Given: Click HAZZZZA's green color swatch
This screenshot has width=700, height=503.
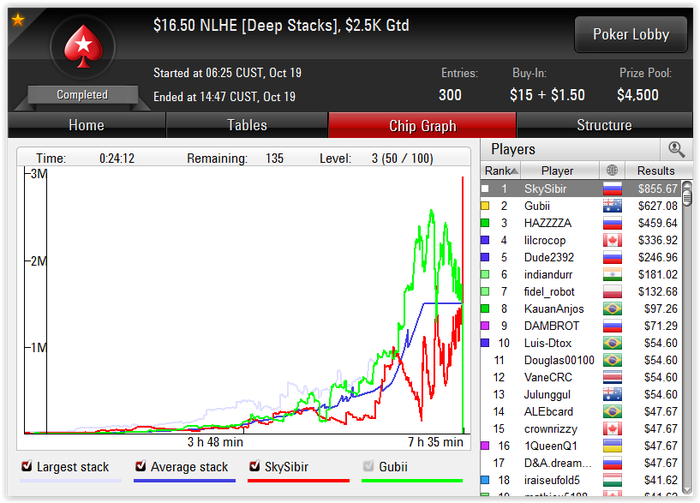Looking at the screenshot, I should [x=485, y=223].
